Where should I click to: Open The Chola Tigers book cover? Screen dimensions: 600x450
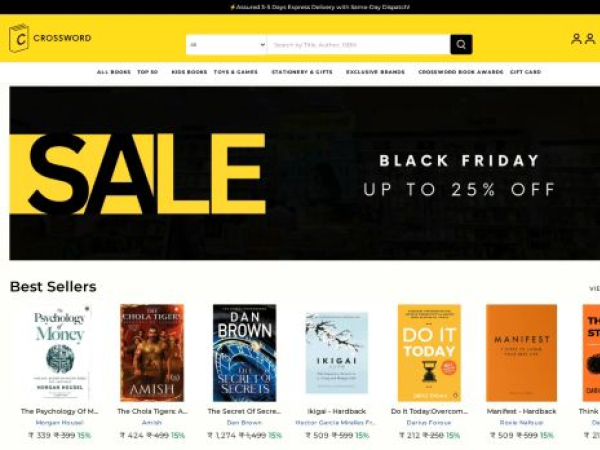coord(152,353)
